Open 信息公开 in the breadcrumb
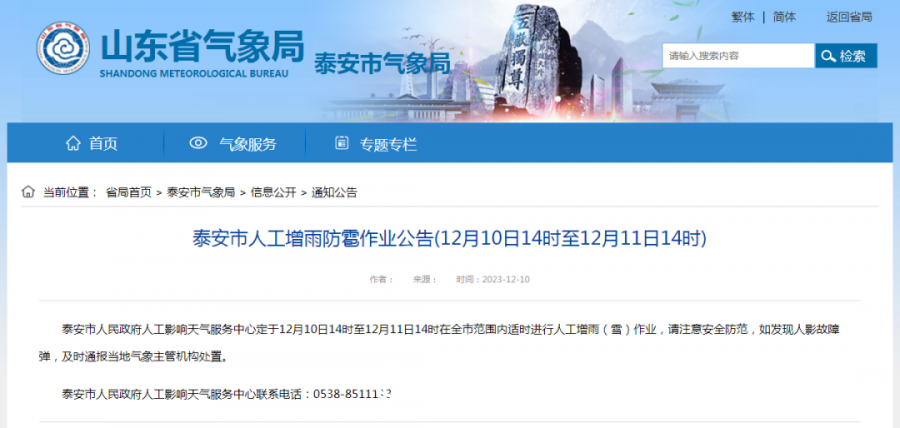 pyautogui.click(x=273, y=192)
